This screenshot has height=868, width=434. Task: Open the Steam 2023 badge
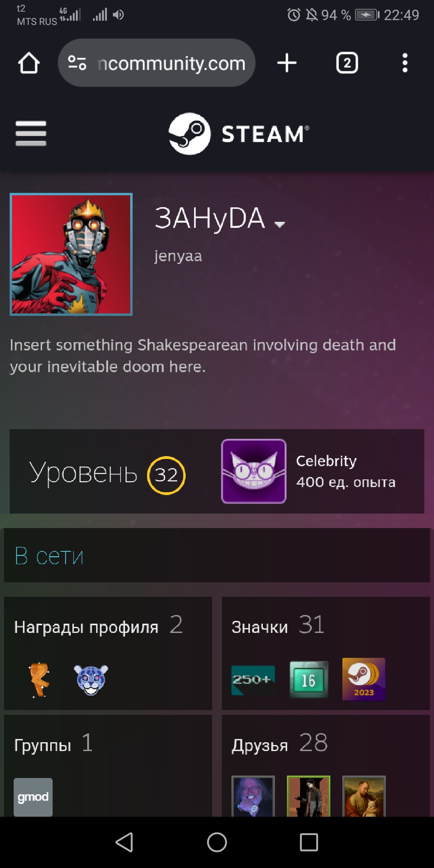click(x=364, y=679)
